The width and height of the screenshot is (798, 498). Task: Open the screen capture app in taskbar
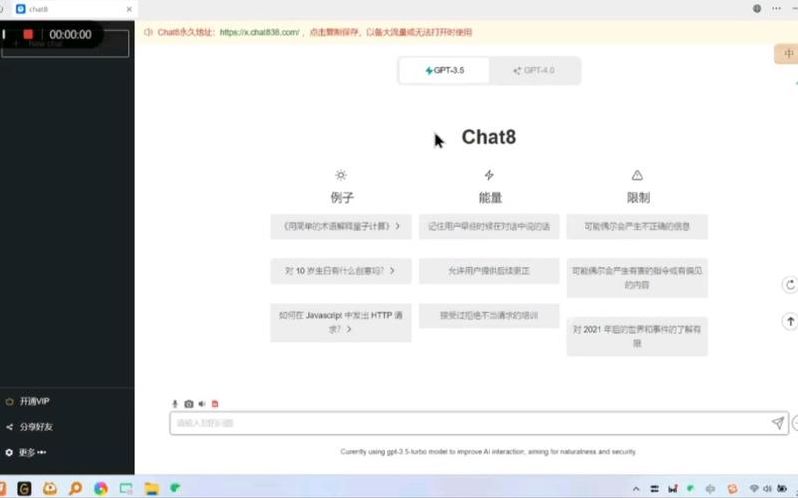pyautogui.click(x=126, y=489)
